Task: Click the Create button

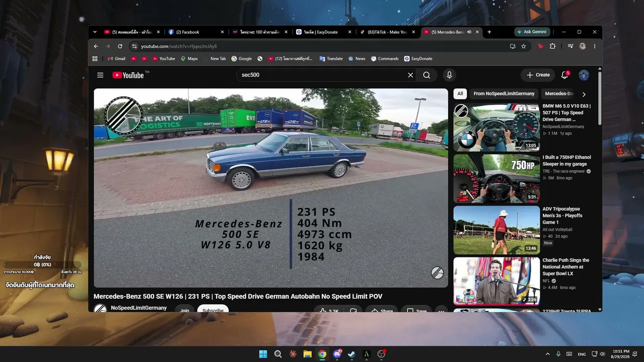Action: (x=538, y=75)
